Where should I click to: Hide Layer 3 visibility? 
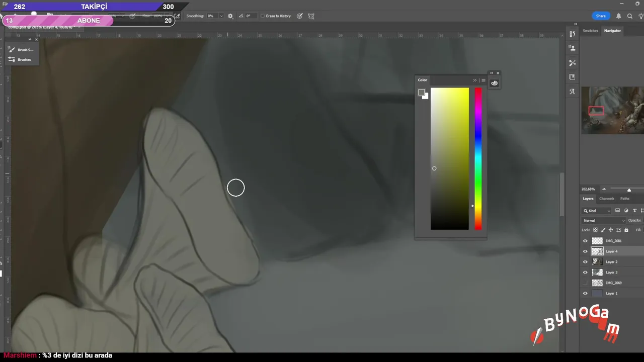585,273
